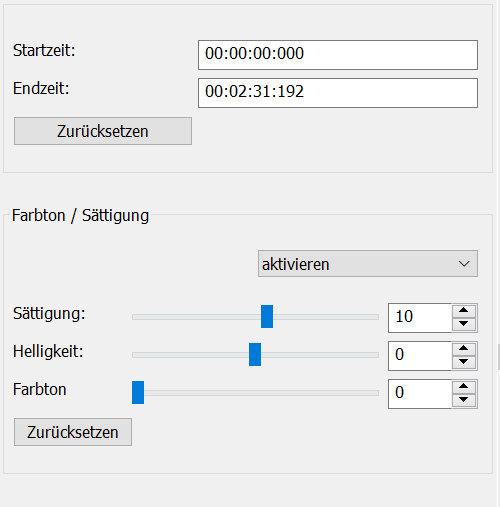Click the Endzeit time input field

(x=338, y=93)
